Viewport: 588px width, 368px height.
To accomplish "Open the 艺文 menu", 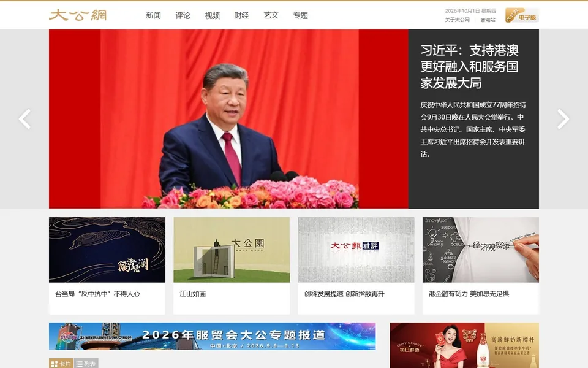I will pyautogui.click(x=271, y=15).
